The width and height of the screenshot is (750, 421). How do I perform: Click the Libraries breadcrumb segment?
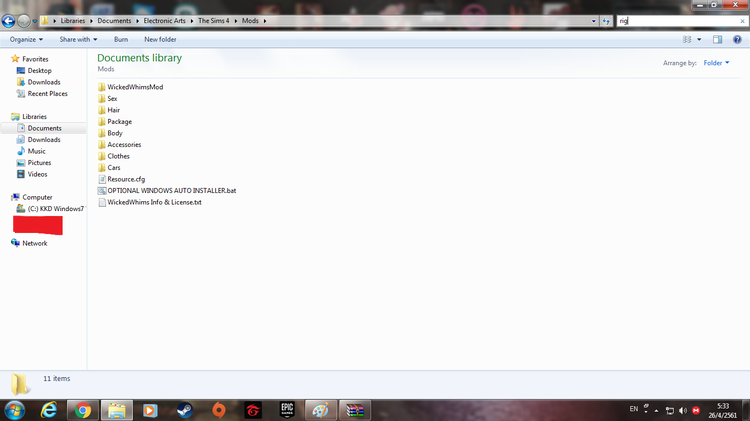pyautogui.click(x=73, y=21)
